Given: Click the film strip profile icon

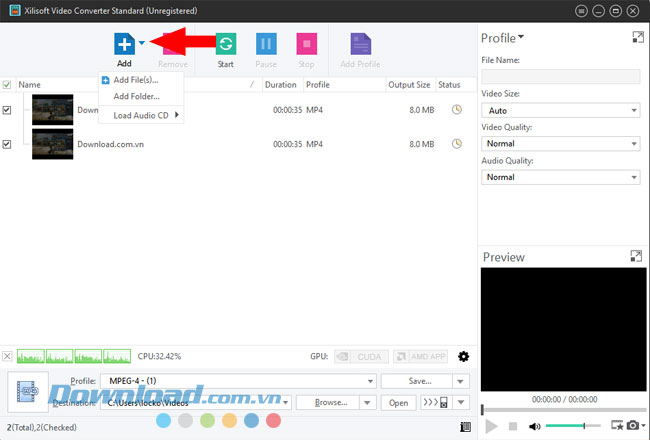Looking at the screenshot, I should 28,391.
